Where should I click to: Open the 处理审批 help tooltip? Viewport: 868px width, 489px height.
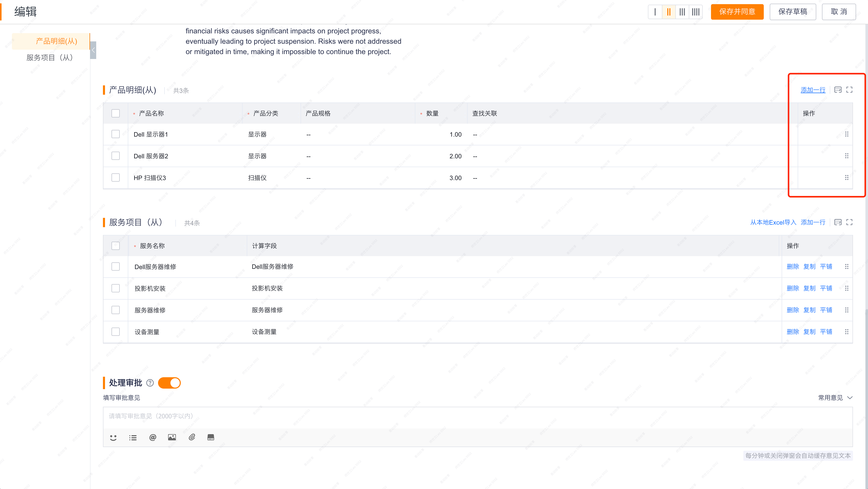150,383
